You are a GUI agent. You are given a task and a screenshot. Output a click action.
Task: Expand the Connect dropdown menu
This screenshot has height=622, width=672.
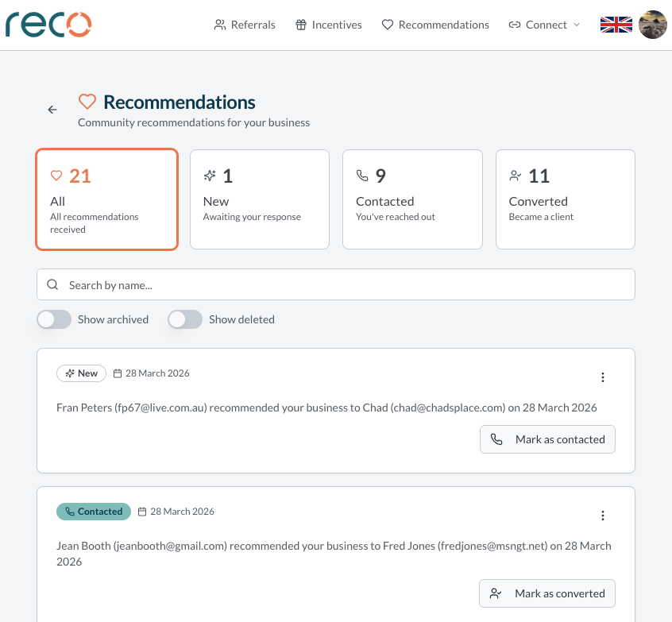click(x=544, y=25)
